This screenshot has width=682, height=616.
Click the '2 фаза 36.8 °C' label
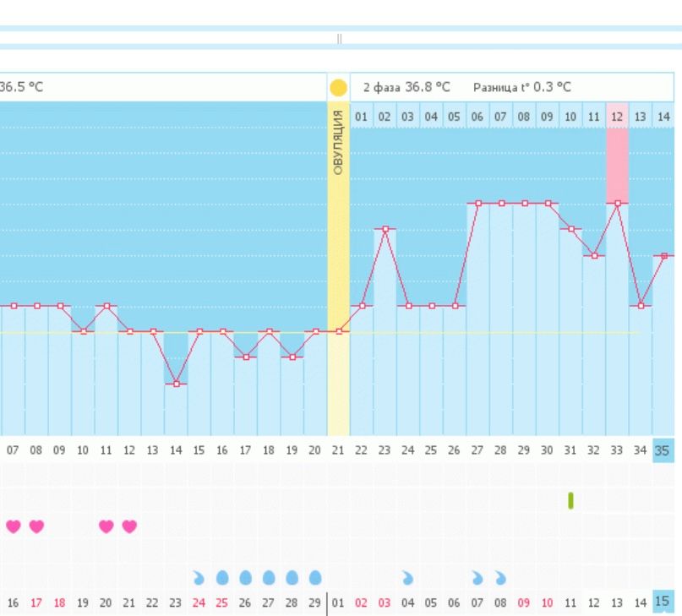(406, 88)
